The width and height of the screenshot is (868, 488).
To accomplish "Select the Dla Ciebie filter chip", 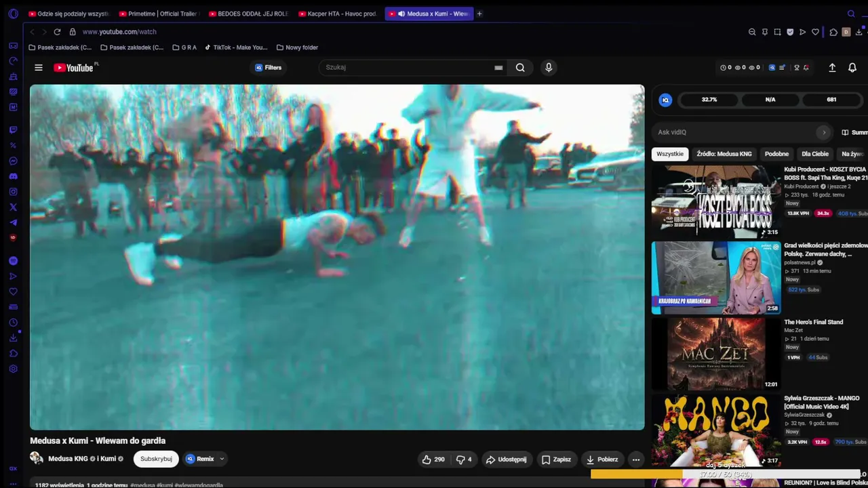I will (x=815, y=154).
